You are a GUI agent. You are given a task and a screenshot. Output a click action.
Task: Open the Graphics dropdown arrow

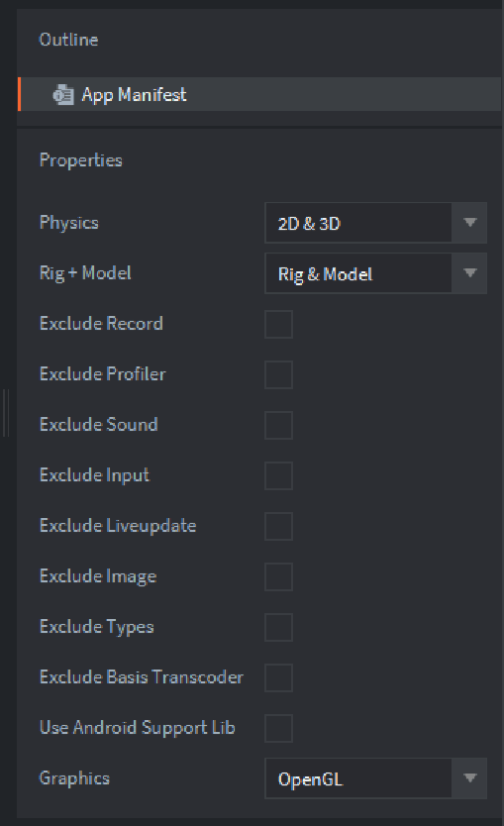coord(469,778)
